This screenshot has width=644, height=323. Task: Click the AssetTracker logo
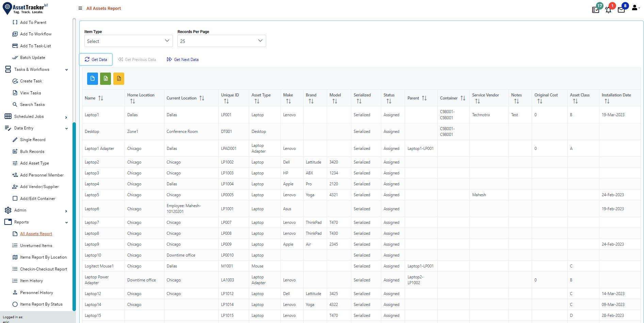25,8
